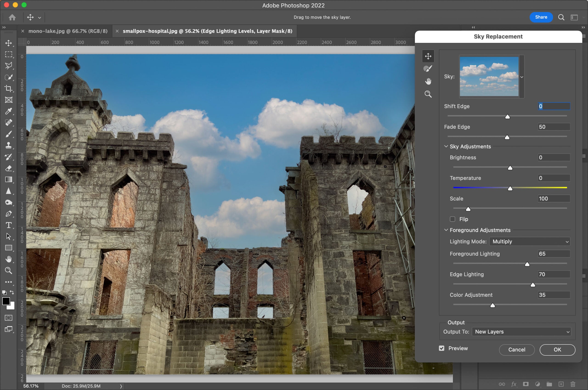Image resolution: width=588 pixels, height=390 pixels.
Task: Click the Hand tool in Sky Replacement dialog
Action: [x=428, y=81]
